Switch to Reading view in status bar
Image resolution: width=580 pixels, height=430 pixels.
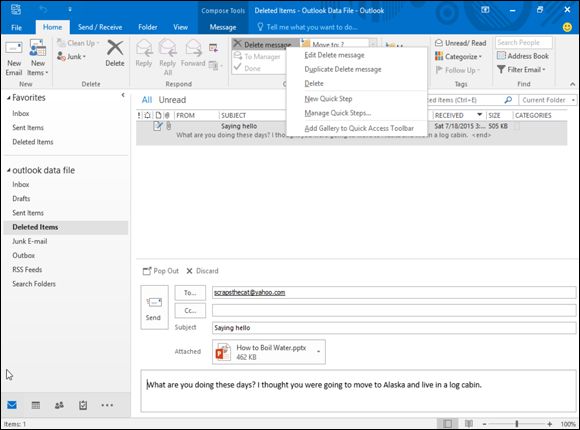(469, 424)
